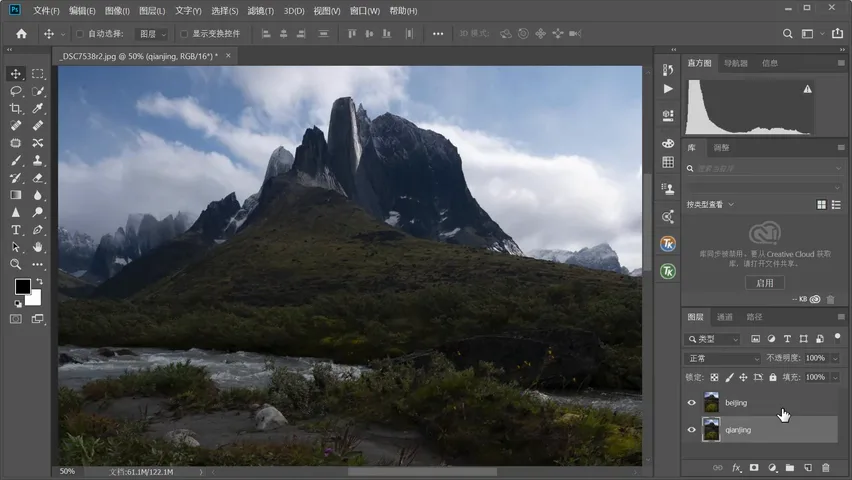This screenshot has height=480, width=852.
Task: Select the Brush tool
Action: (x=16, y=160)
